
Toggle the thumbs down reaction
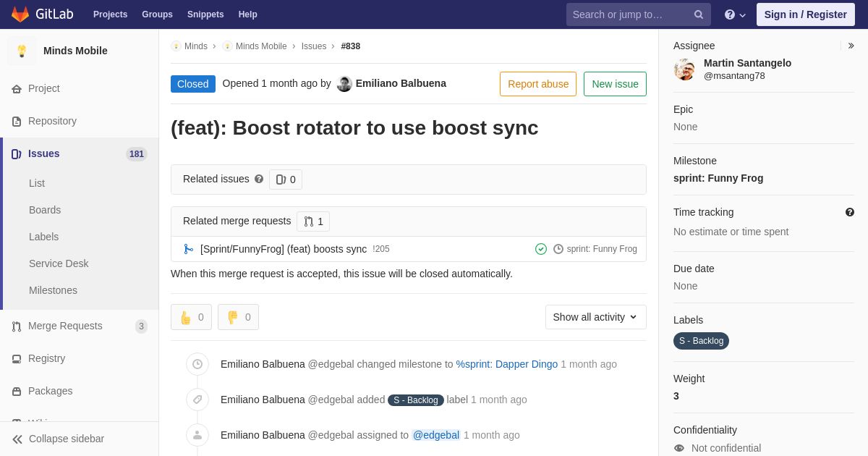238,317
